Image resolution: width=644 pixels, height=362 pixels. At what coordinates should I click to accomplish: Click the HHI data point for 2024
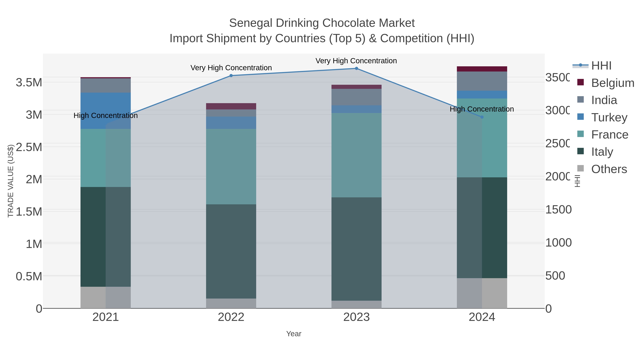(x=482, y=117)
